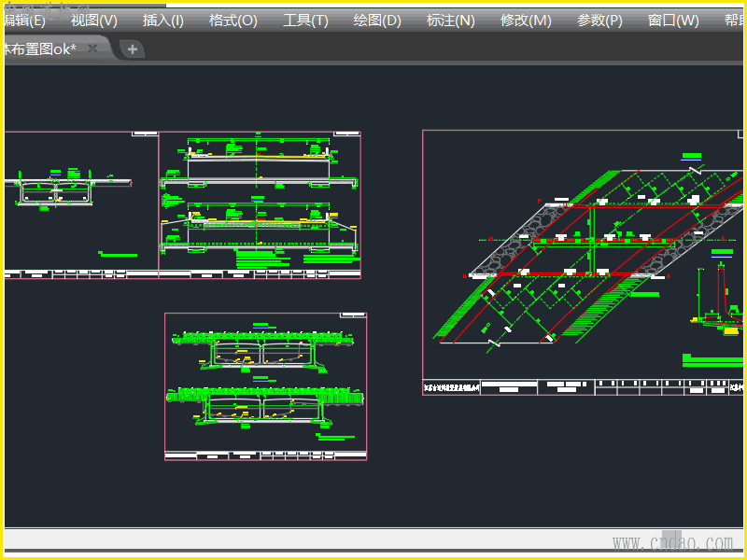Viewport: 747px width, 560px height.
Task: Open the 标注(N) menu
Action: tap(451, 21)
